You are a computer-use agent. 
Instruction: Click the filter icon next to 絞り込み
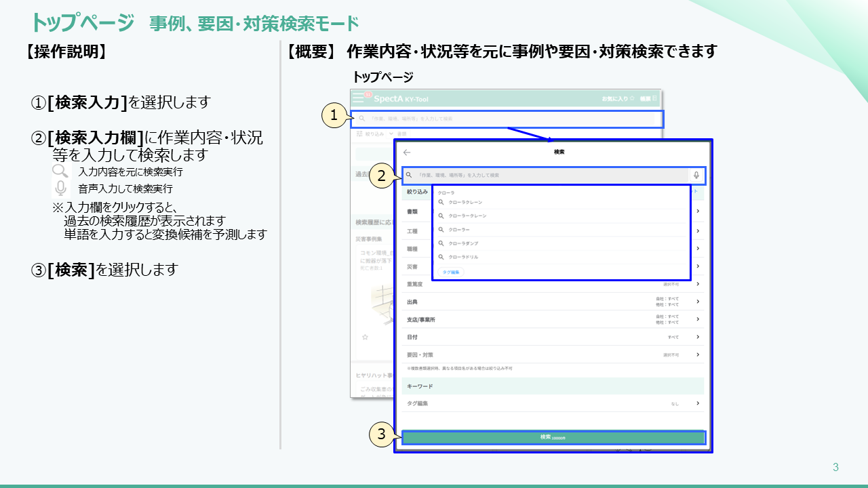pos(359,134)
